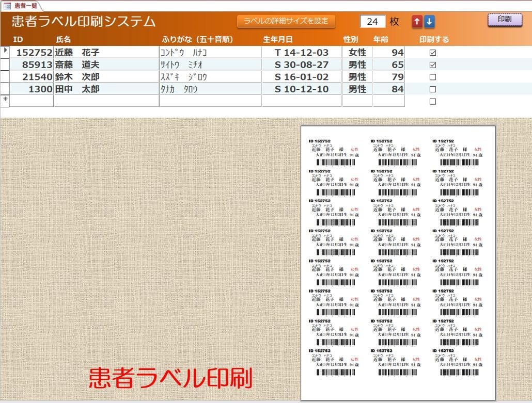
Task: Click birthdate cell S 30-08-27
Action: 301,65
